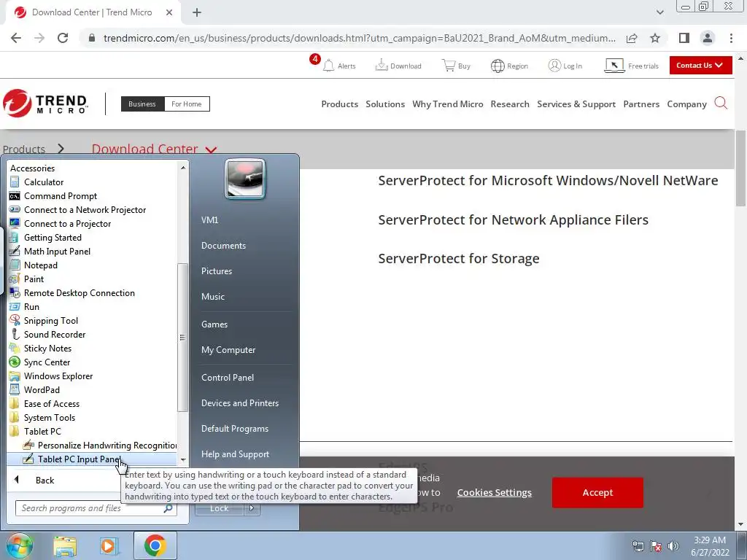Open the Solutions menu
747x560 pixels.
pyautogui.click(x=385, y=104)
